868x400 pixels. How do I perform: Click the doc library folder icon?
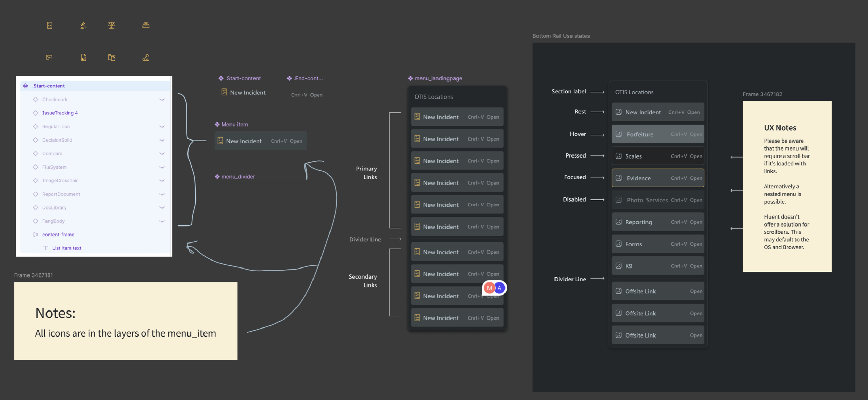click(111, 58)
